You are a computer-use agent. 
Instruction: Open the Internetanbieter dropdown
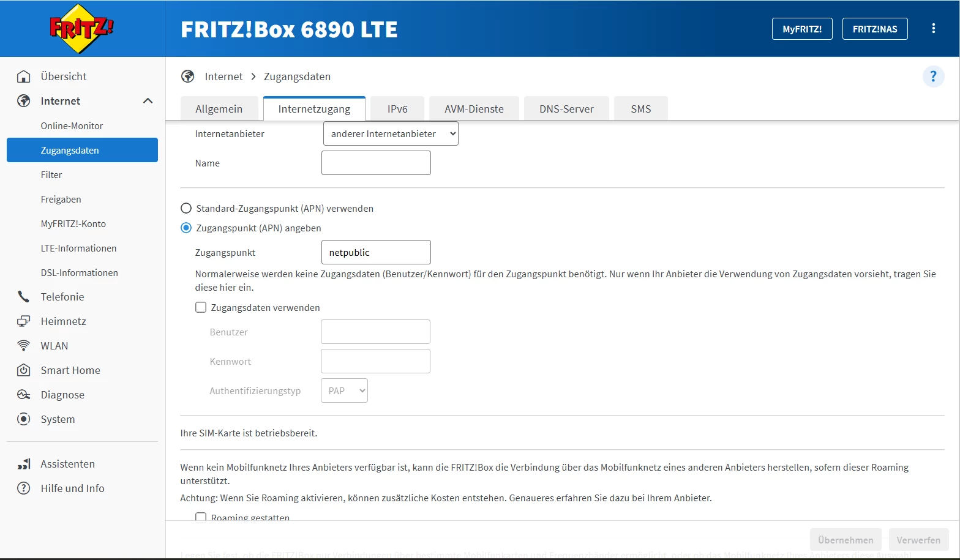391,134
